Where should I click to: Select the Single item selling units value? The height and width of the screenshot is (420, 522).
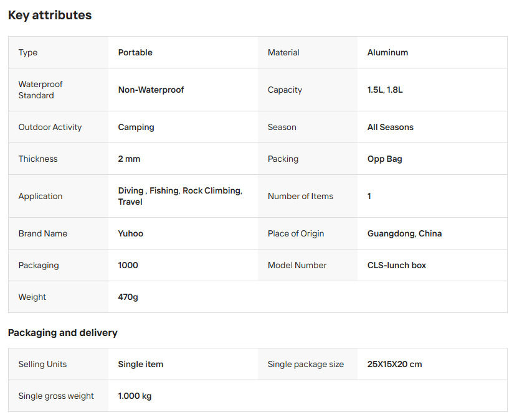click(x=140, y=365)
